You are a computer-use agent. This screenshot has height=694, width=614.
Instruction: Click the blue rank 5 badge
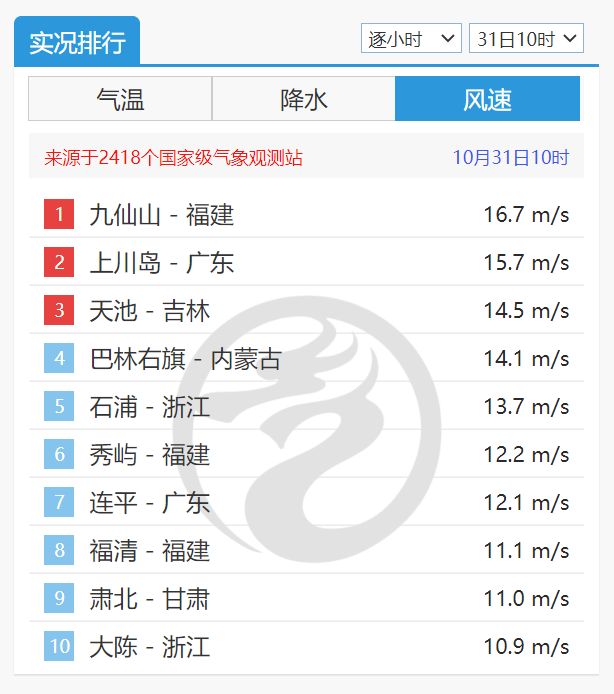[x=59, y=406]
